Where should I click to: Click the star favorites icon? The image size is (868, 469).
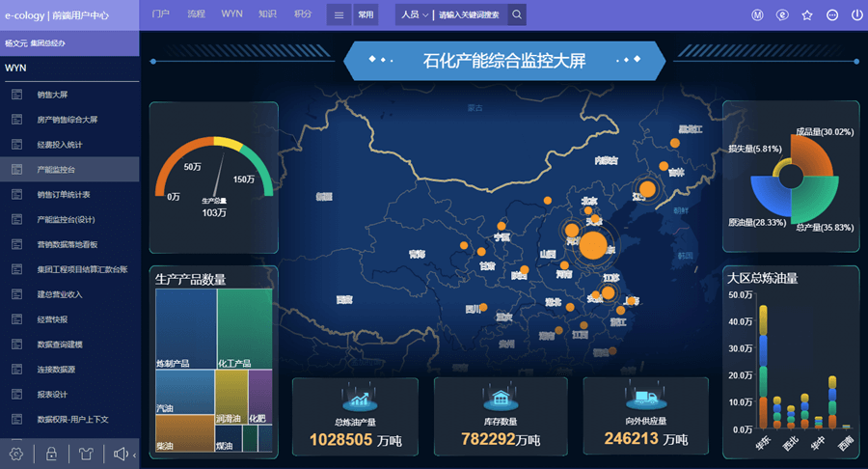pos(807,15)
